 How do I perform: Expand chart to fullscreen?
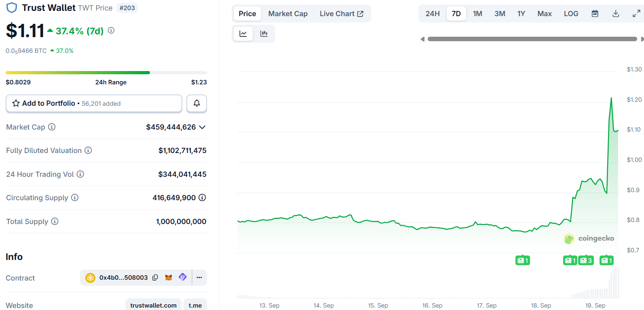(636, 14)
